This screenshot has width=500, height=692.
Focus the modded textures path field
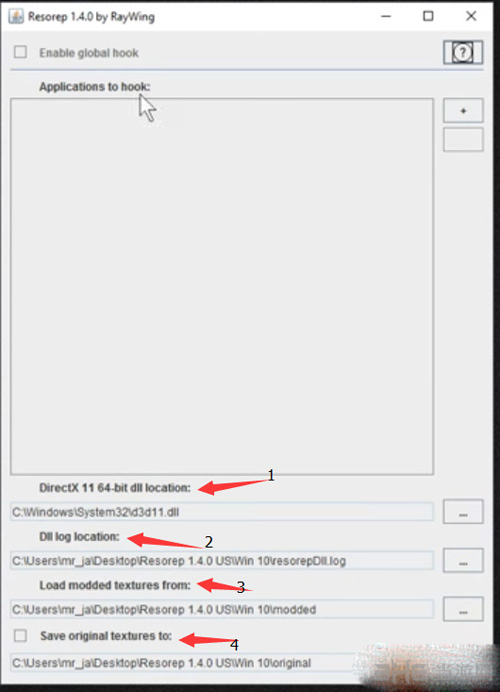(222, 609)
